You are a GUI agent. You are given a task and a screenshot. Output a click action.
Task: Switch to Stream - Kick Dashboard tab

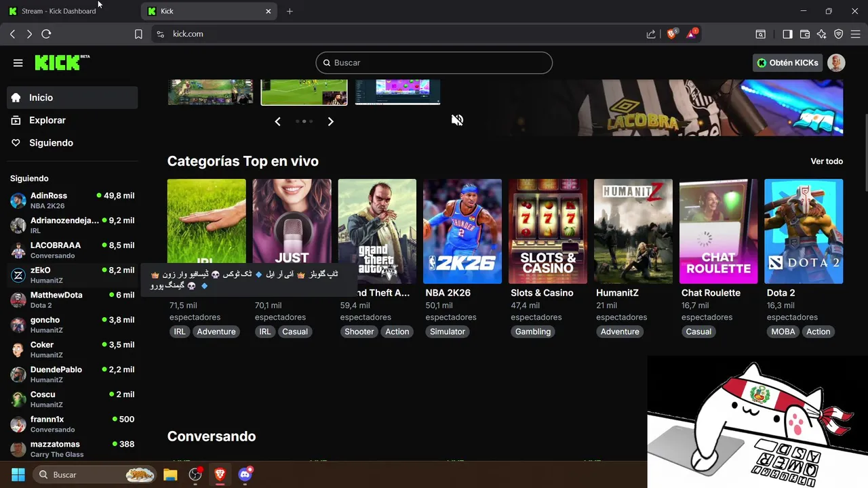pos(71,11)
